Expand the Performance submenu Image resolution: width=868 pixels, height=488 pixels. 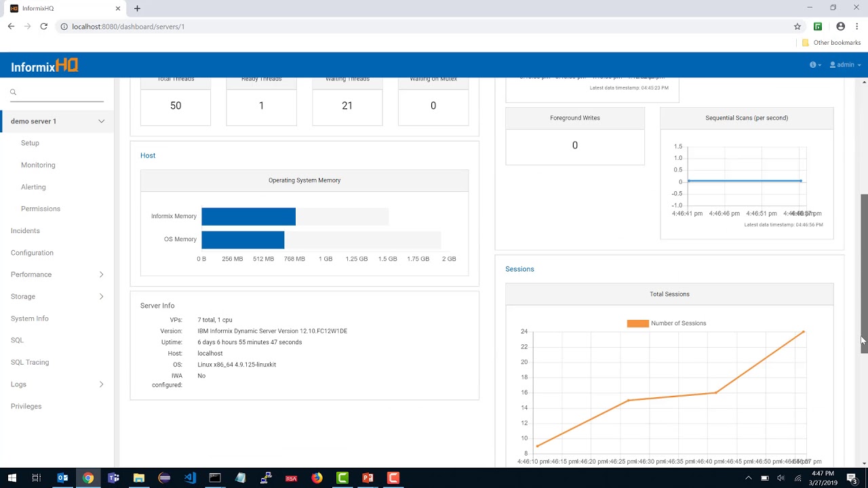tap(102, 274)
